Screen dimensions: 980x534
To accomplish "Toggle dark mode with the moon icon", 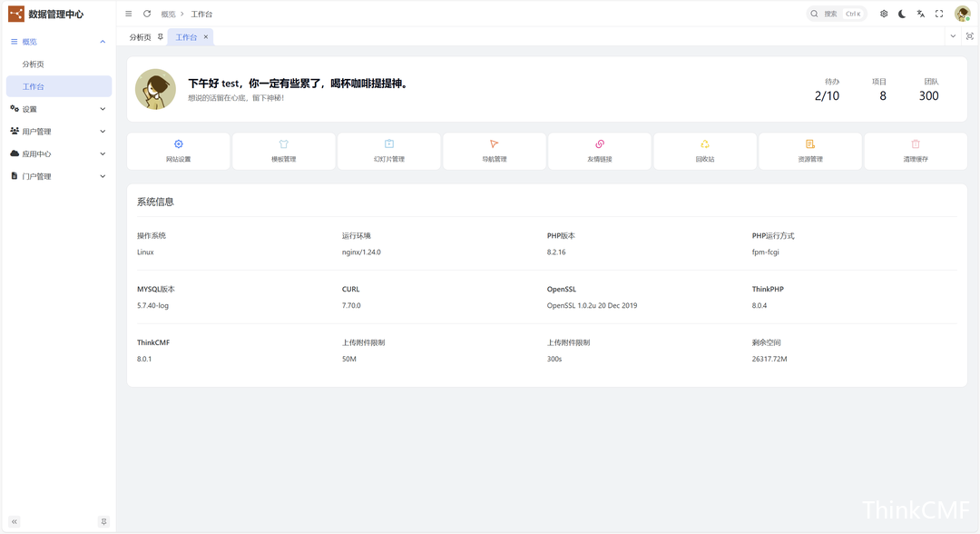I will click(902, 14).
